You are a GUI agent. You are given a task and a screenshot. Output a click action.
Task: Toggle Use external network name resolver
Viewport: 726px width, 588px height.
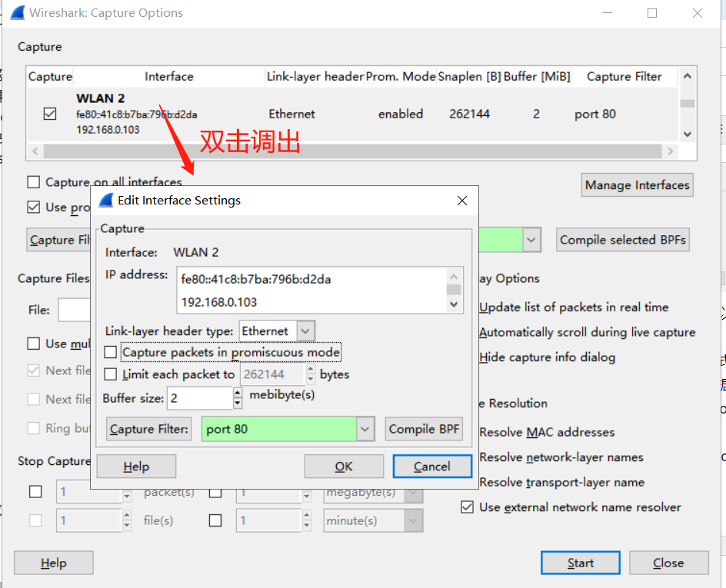click(467, 507)
